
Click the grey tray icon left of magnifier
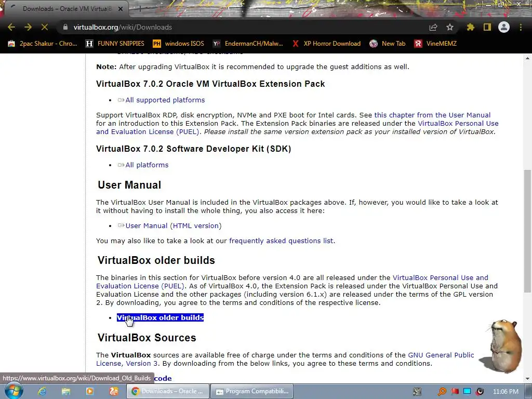click(x=417, y=392)
